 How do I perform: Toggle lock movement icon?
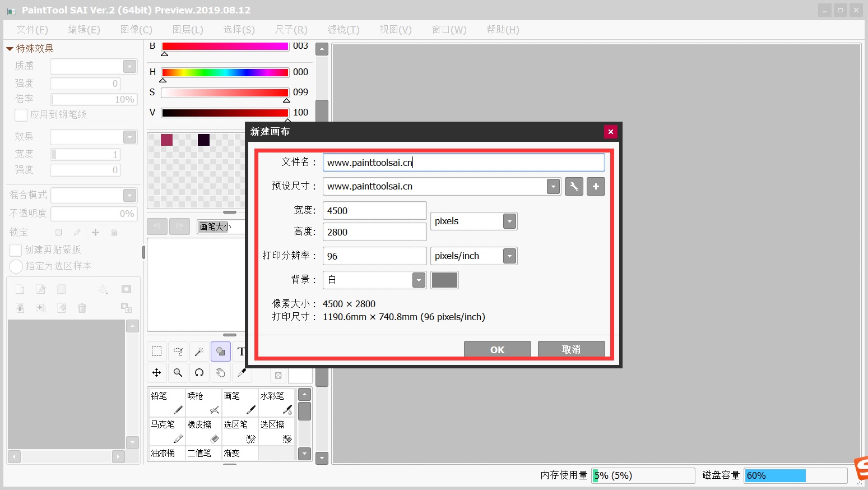95,232
